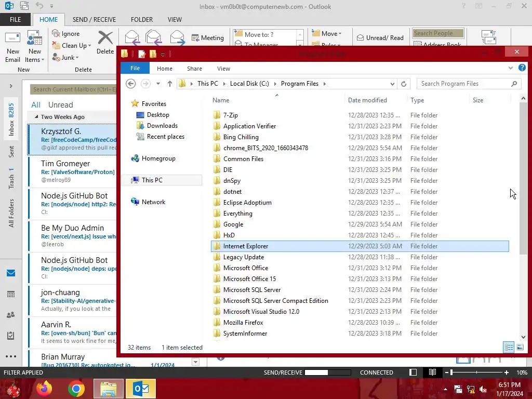
Task: Select Microsoft Visual Studio 12.0 folder
Action: click(x=261, y=312)
